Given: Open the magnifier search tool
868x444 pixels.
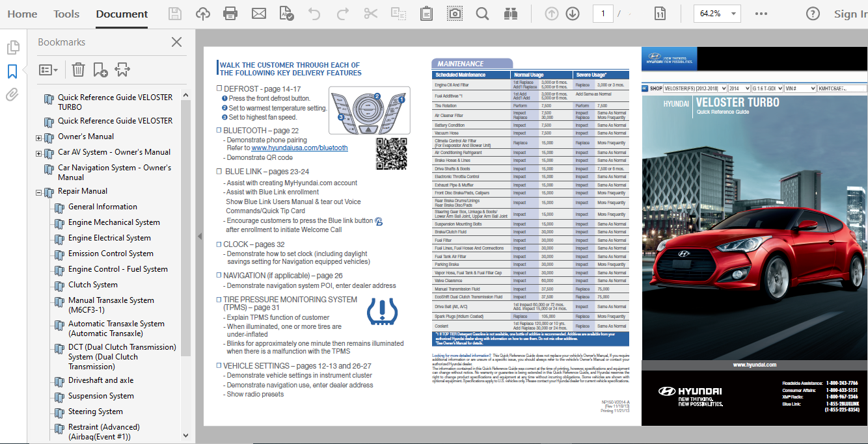Looking at the screenshot, I should [482, 14].
